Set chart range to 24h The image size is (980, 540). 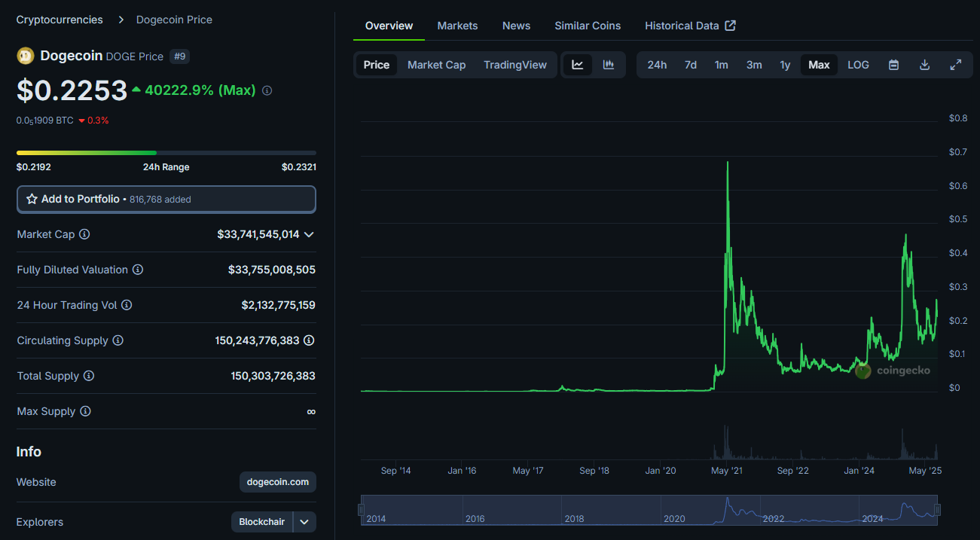tap(657, 65)
